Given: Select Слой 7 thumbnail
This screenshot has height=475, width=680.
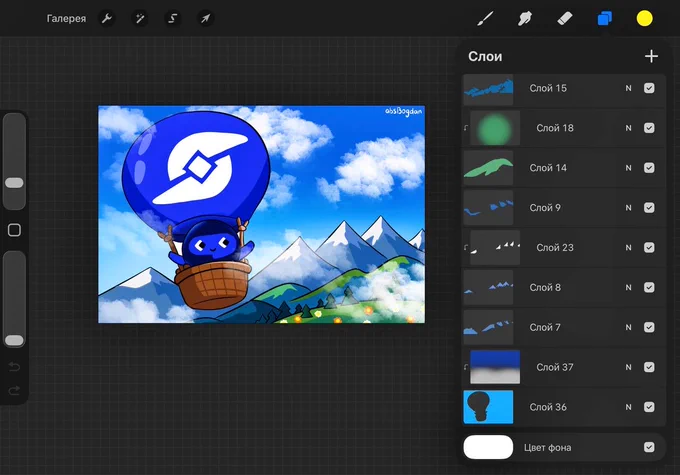Looking at the screenshot, I should pos(488,327).
